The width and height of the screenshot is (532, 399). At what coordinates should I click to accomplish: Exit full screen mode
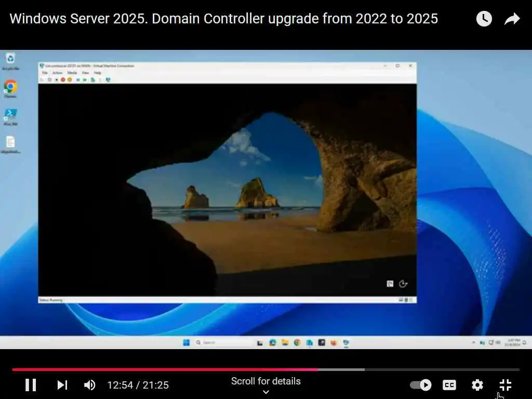(x=506, y=385)
